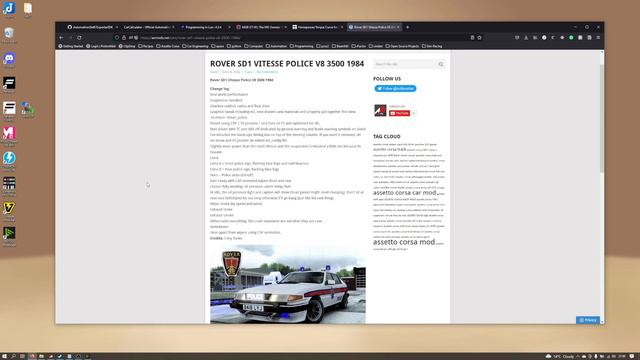Click the Rover SD1 Vitesse Police article title

pyautogui.click(x=287, y=64)
